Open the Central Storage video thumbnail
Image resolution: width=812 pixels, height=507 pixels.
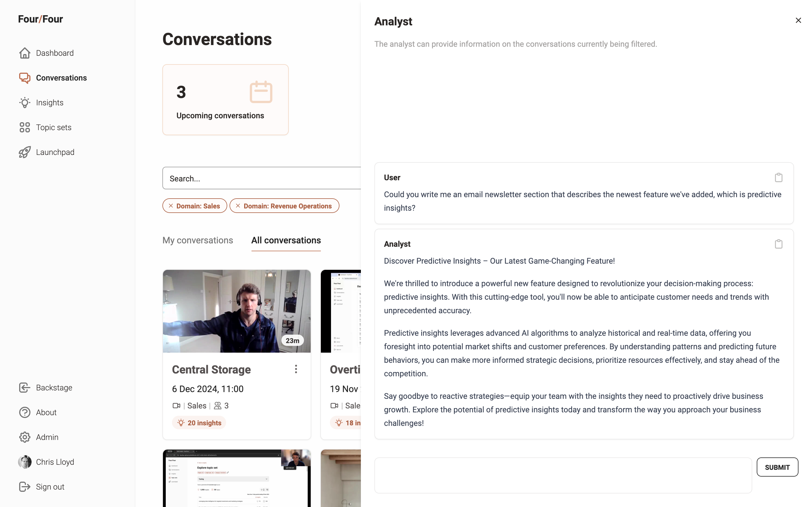pos(237,311)
